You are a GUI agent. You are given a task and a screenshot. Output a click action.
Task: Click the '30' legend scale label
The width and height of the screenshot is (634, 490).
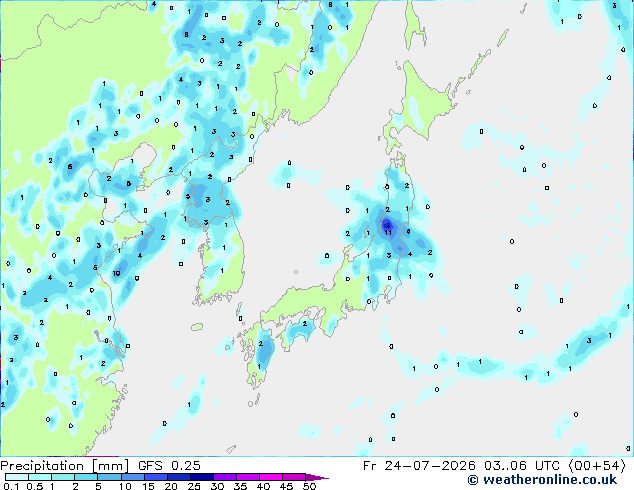217,486
